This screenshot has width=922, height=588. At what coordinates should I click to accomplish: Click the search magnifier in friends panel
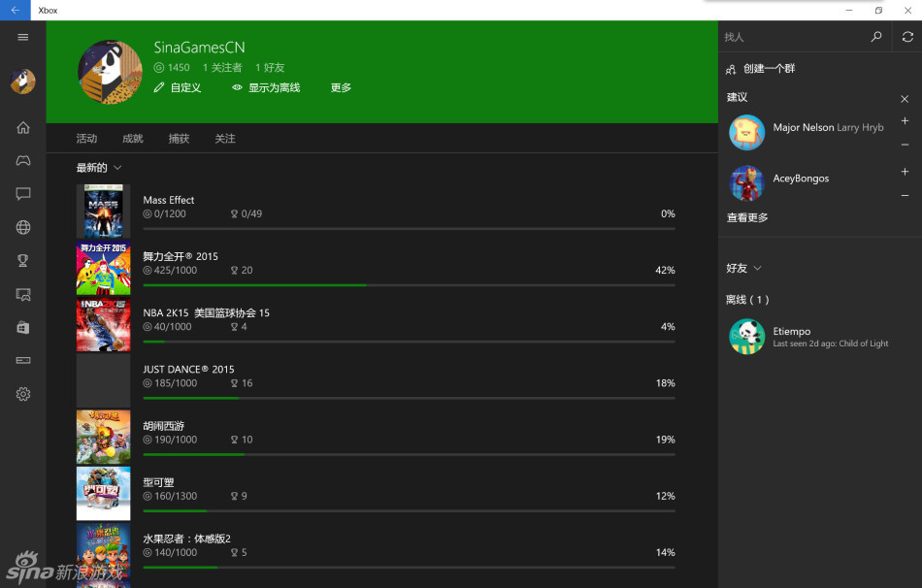pyautogui.click(x=876, y=37)
